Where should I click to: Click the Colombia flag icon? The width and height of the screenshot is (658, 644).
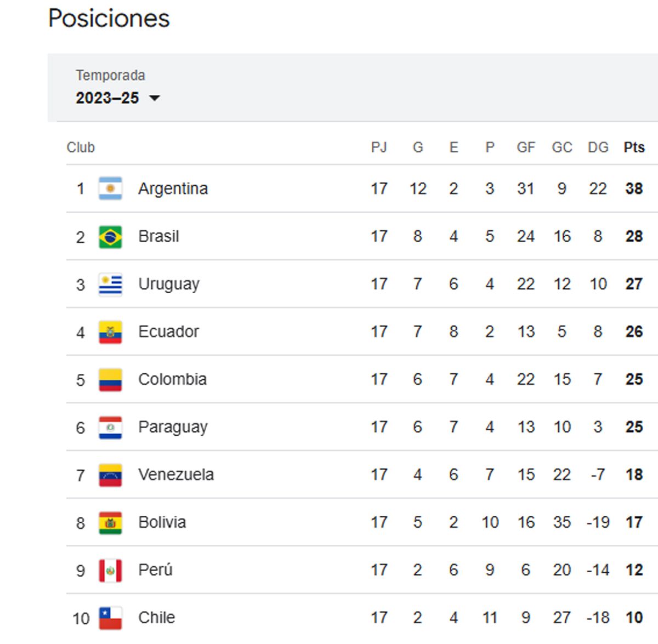pos(110,380)
